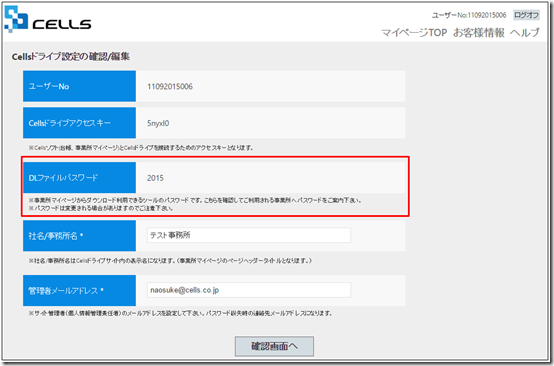Click the 管理者メールアドレス label cell

(x=79, y=290)
